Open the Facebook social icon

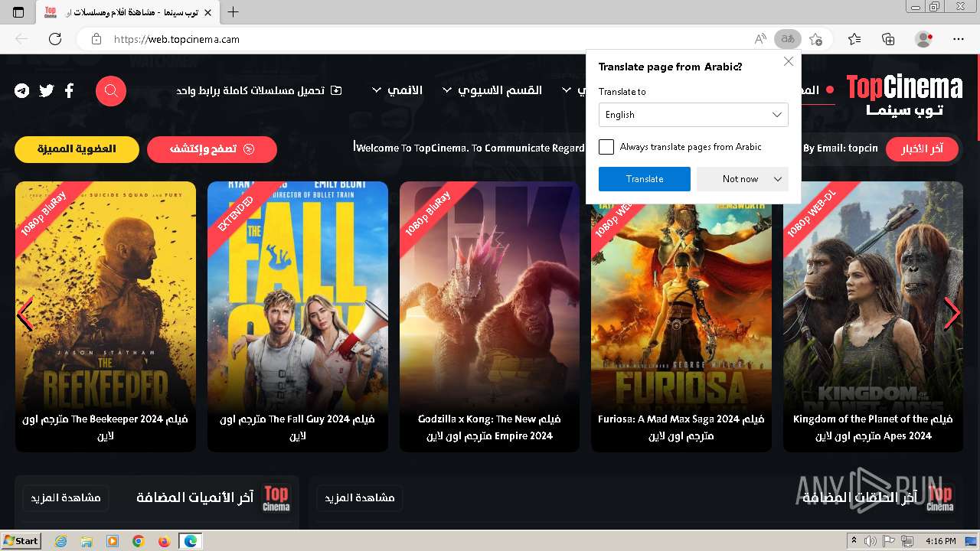[x=69, y=91]
